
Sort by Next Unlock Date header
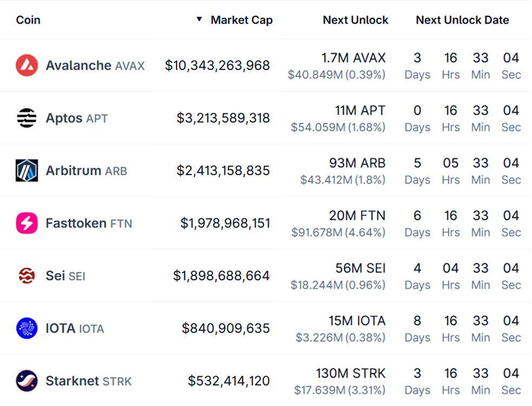click(x=463, y=20)
